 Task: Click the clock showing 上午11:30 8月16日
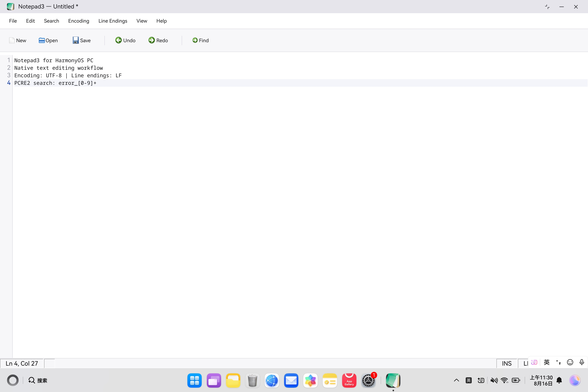click(541, 381)
